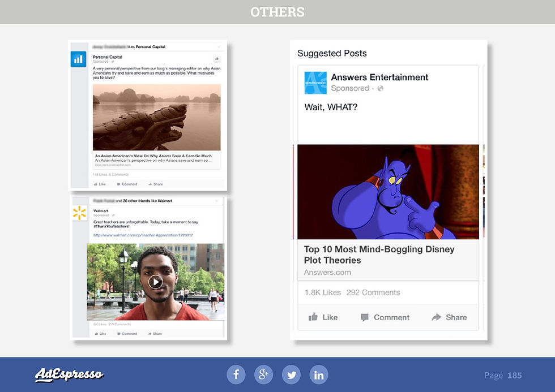The height and width of the screenshot is (392, 555).
Task: Open the walmart.com Teacher Appreciation link
Action: [x=143, y=235]
